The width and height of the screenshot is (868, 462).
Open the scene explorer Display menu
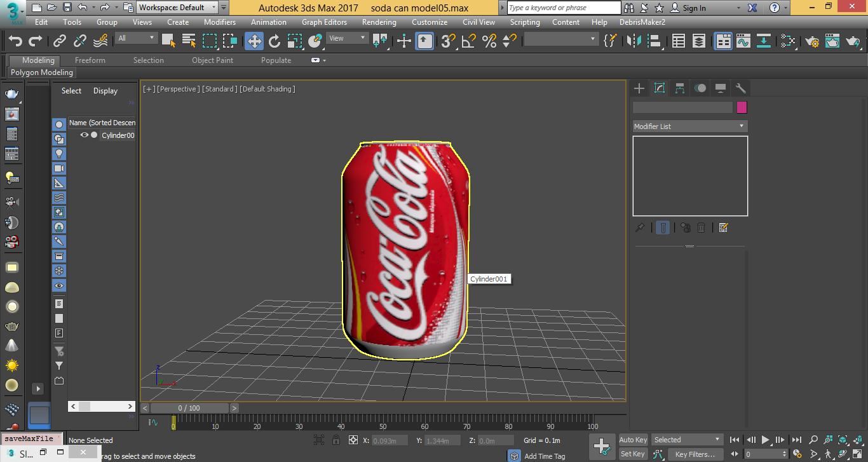105,91
